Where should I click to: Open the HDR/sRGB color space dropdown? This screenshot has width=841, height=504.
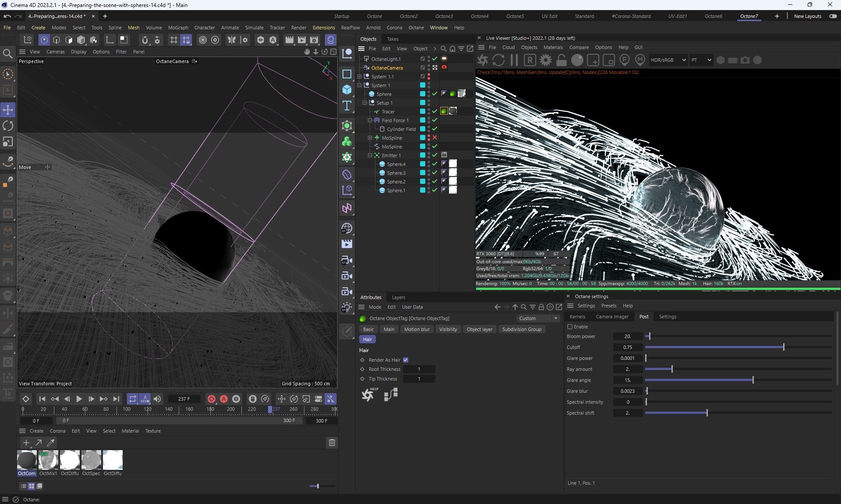point(668,60)
